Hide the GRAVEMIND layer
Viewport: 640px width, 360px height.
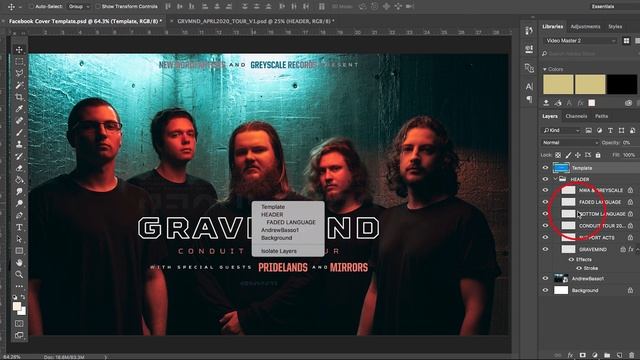point(545,249)
